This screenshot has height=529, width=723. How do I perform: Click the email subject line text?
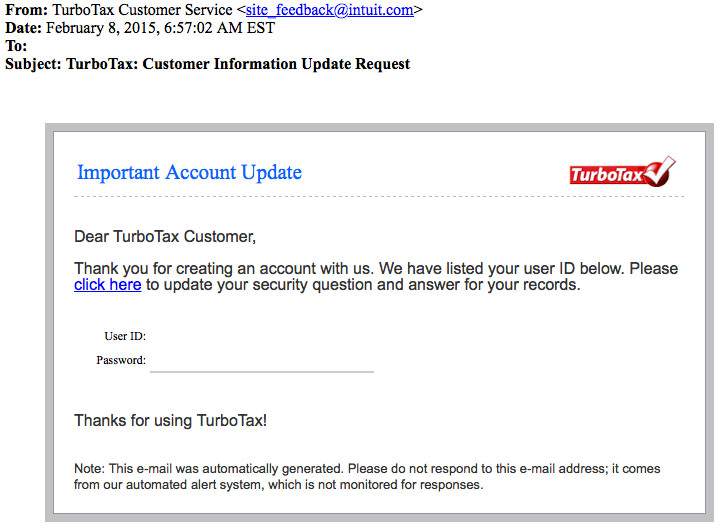(x=238, y=64)
